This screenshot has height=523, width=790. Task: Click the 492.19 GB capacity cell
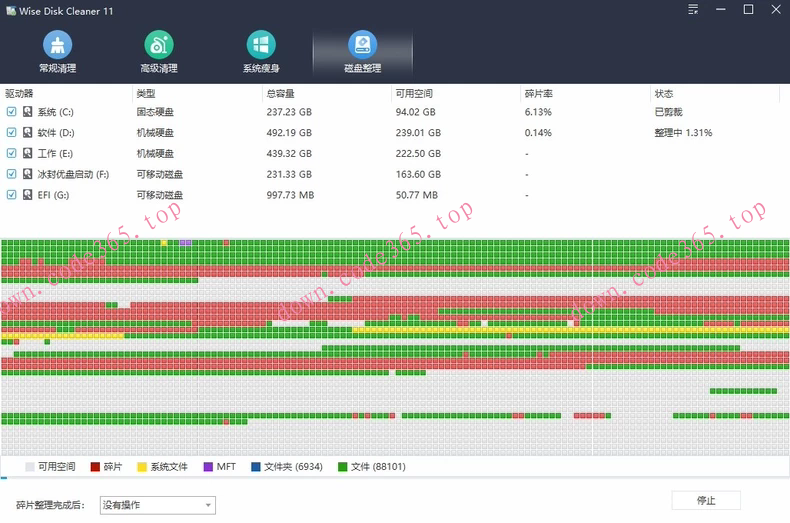tap(289, 133)
